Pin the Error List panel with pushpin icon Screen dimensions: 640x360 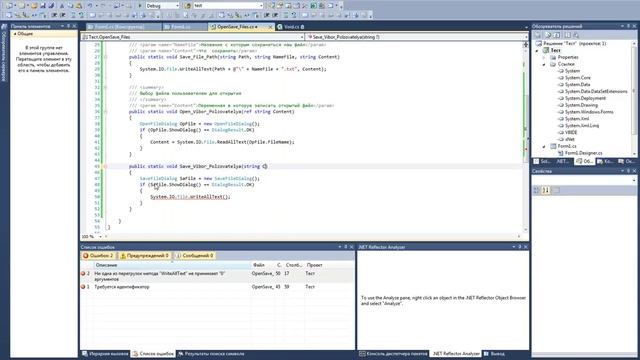pyautogui.click(x=345, y=247)
